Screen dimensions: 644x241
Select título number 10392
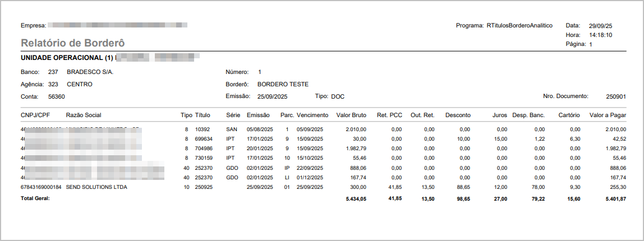203,129
